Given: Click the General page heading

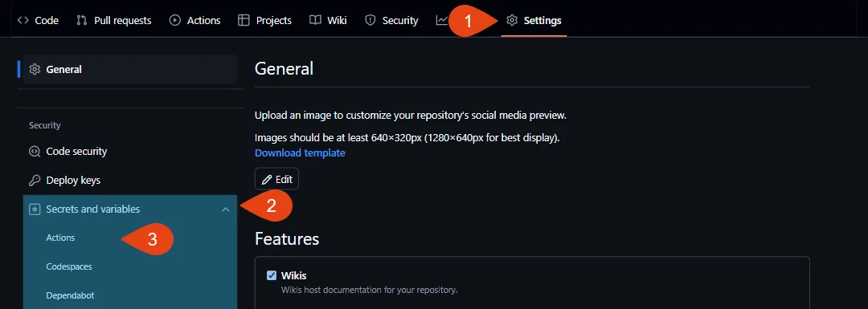Looking at the screenshot, I should click(x=284, y=68).
